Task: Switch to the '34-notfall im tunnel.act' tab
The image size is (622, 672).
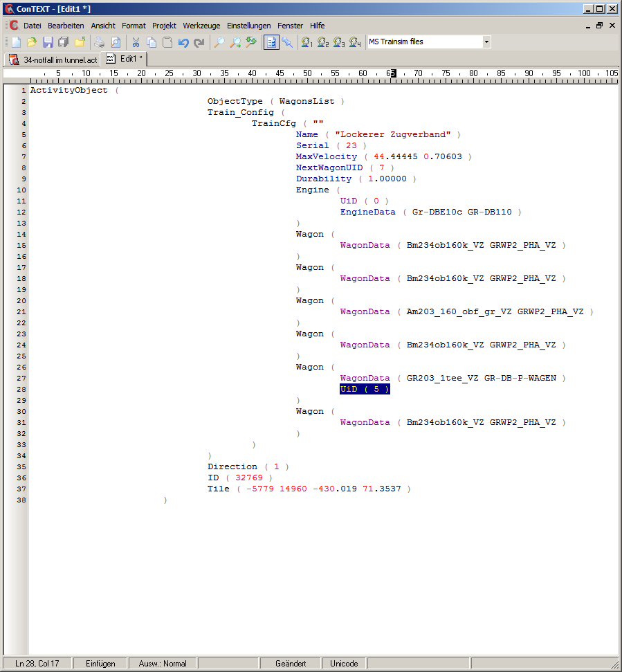Action: coord(53,60)
